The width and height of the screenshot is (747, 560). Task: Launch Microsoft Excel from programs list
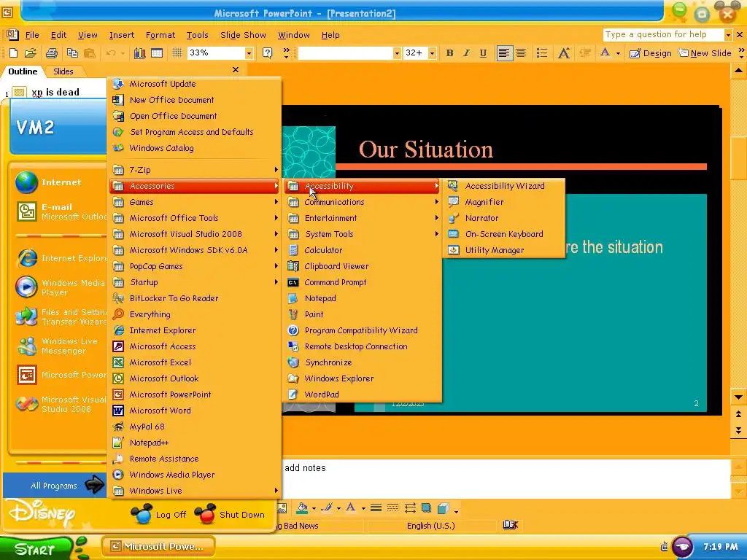coord(195,362)
